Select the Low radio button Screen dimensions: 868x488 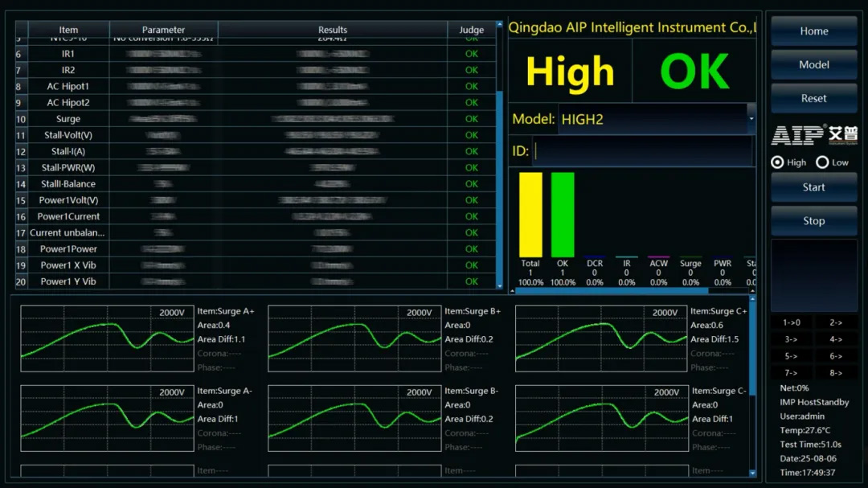coord(822,162)
